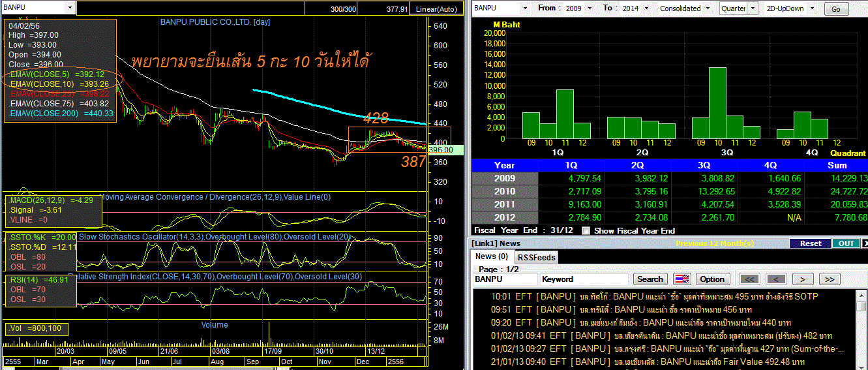Open 10:01 news recommending target 495 baht
868x370 pixels.
point(654,296)
